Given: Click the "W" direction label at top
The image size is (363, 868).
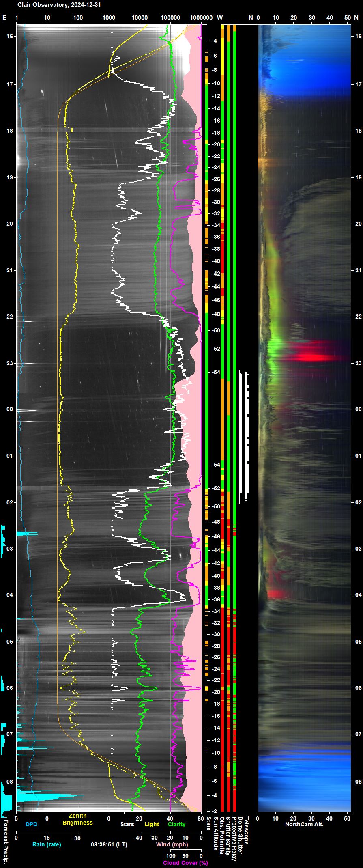Looking at the screenshot, I should click(219, 18).
